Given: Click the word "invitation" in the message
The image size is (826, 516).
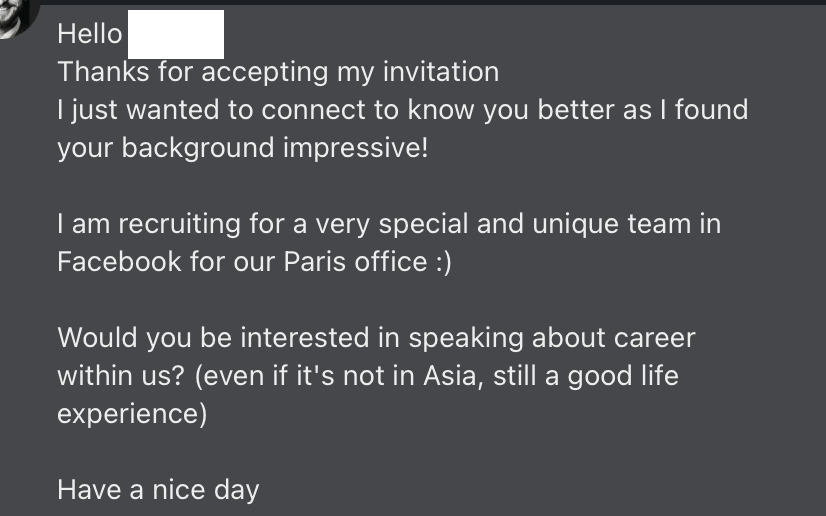Looking at the screenshot, I should click(x=441, y=72).
